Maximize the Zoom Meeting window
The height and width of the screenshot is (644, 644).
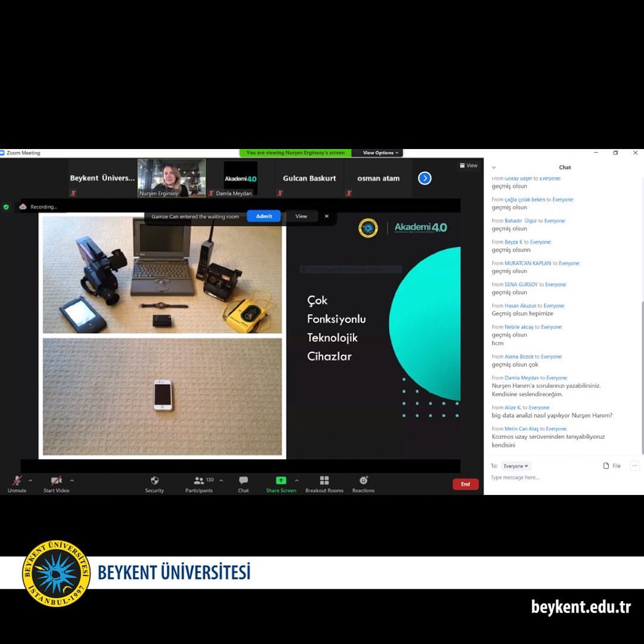tap(615, 153)
